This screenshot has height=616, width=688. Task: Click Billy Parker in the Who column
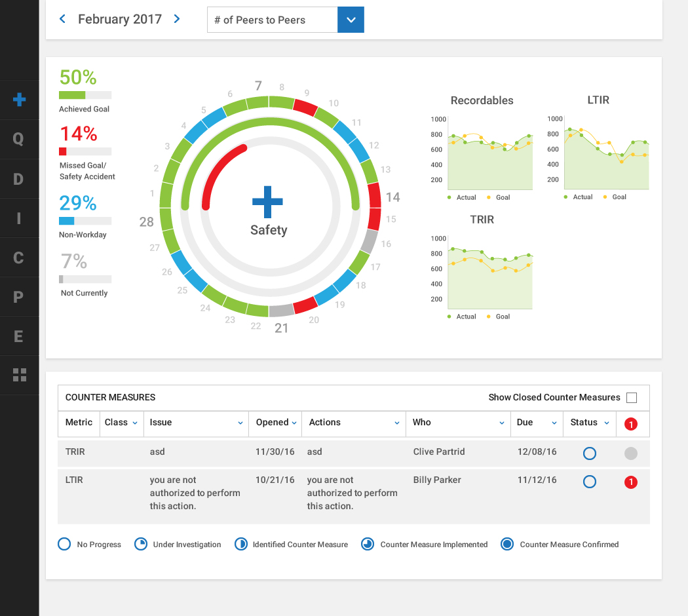(437, 480)
